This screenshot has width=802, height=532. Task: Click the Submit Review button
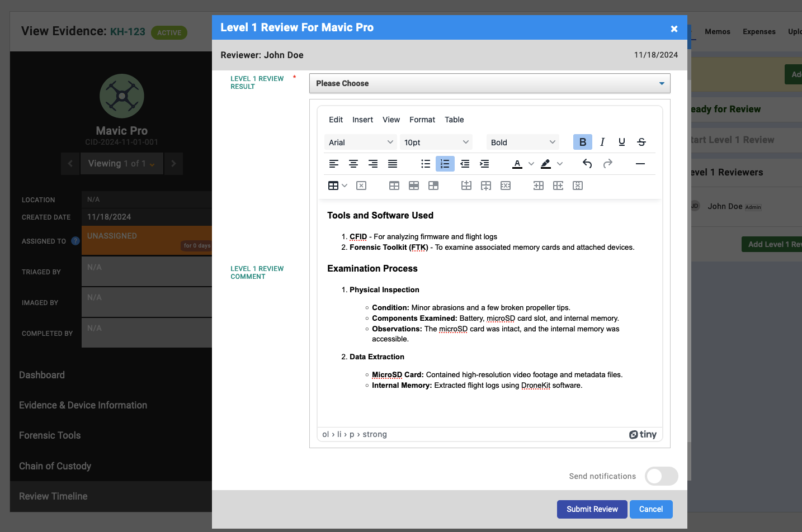[x=592, y=509]
